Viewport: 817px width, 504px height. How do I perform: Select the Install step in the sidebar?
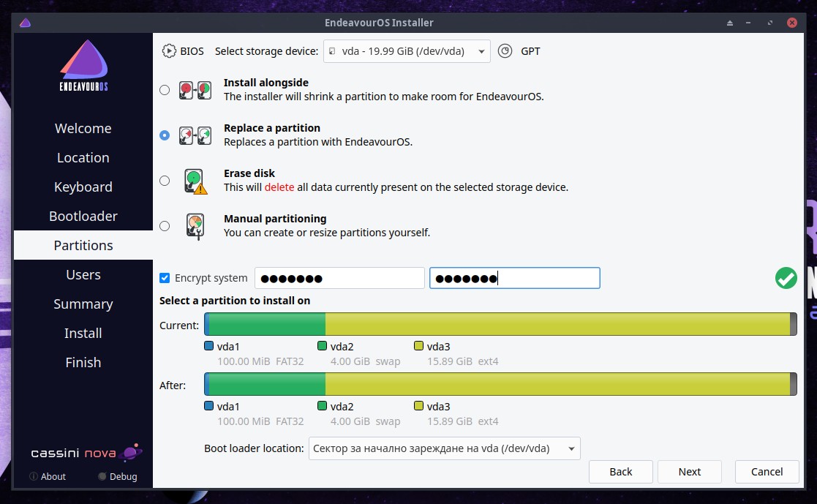click(x=83, y=333)
